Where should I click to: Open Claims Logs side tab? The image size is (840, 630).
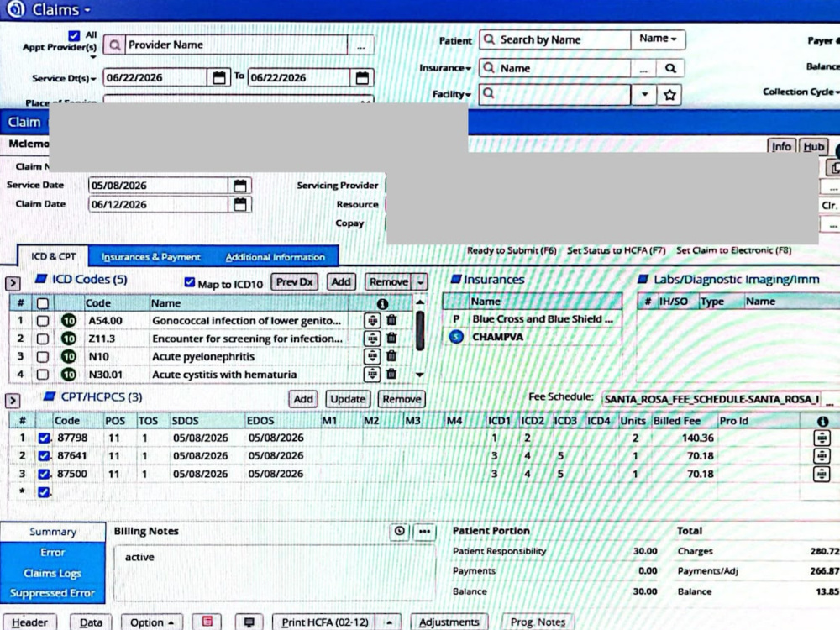point(52,573)
